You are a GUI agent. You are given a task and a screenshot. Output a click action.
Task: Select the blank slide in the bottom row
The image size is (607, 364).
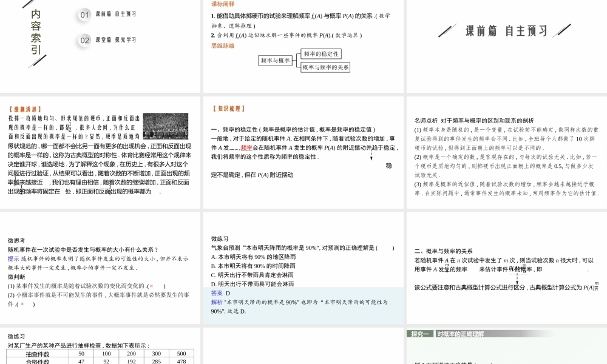tap(303, 346)
